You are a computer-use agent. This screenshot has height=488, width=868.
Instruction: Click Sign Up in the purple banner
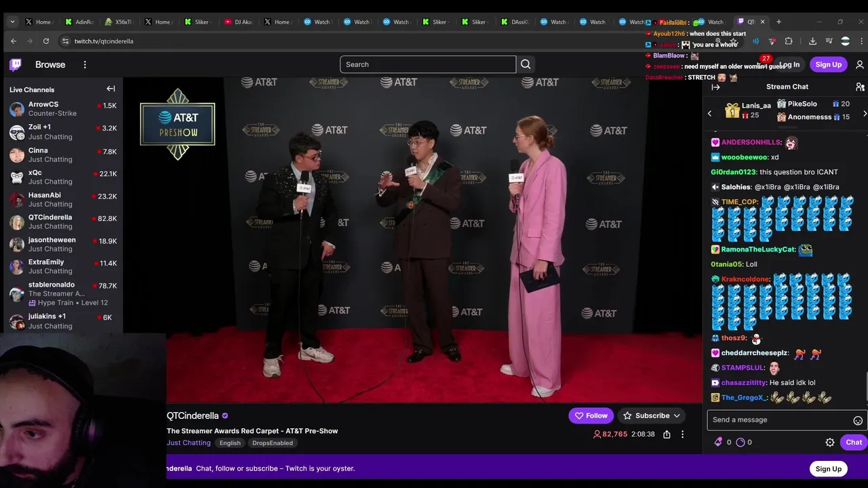[x=828, y=468]
